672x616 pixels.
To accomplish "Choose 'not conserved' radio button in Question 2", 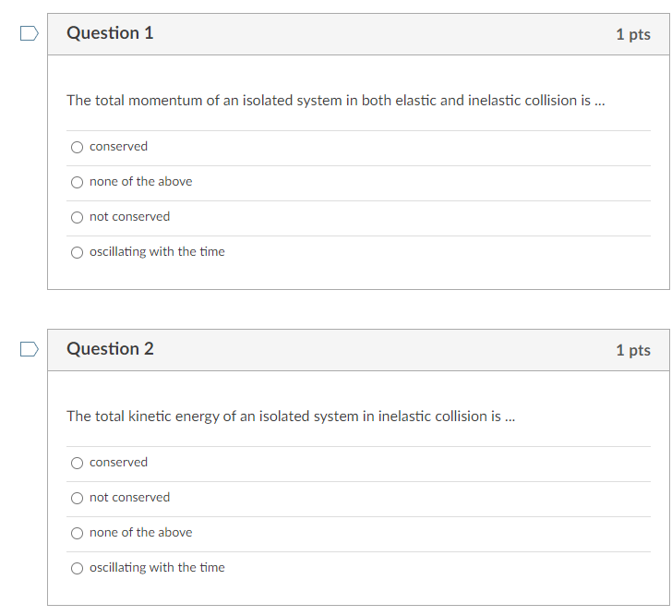I will coord(78,498).
